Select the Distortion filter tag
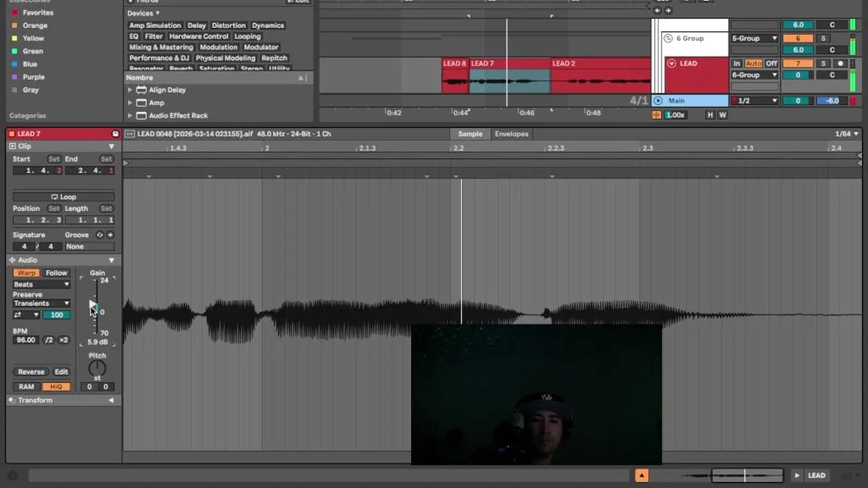This screenshot has height=488, width=868. tap(229, 25)
